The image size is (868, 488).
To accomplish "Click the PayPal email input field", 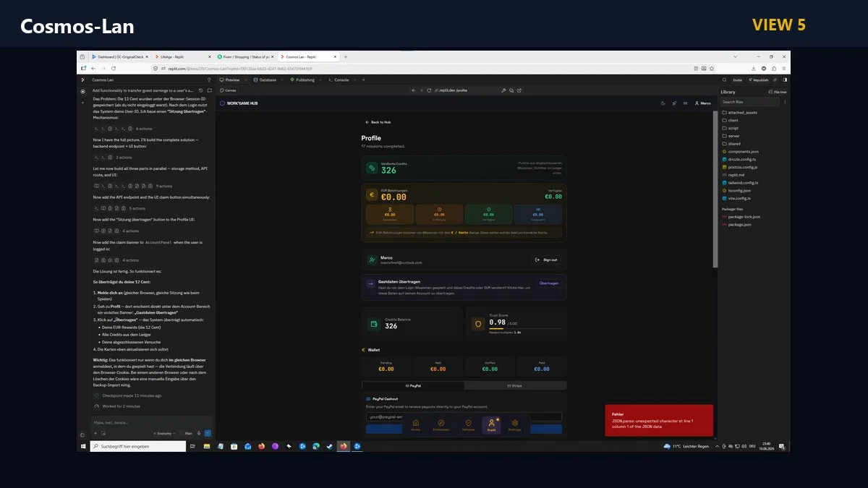I will pos(464,416).
